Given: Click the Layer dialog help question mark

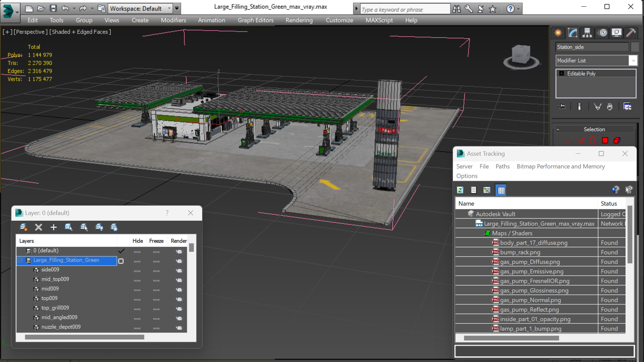Looking at the screenshot, I should pyautogui.click(x=167, y=213).
